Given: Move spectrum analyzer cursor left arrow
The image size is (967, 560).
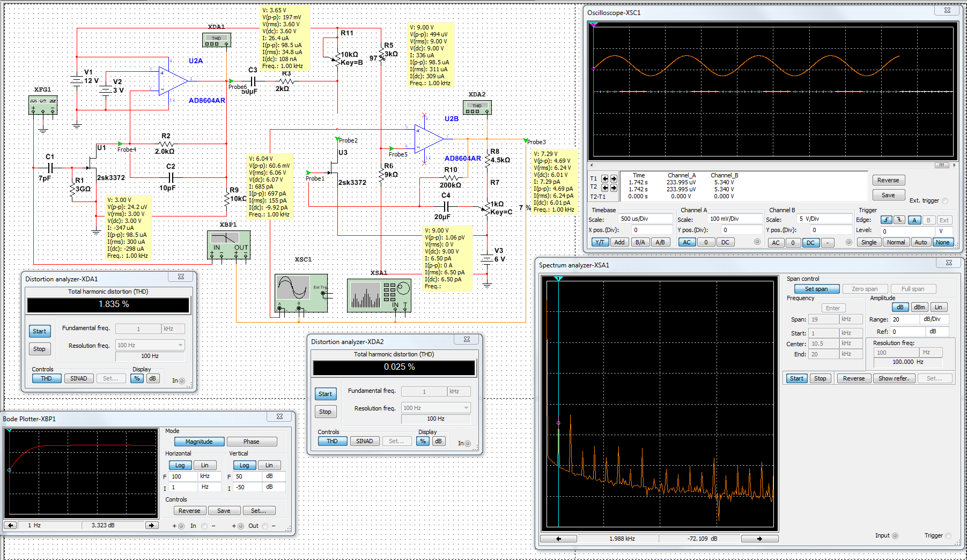Looking at the screenshot, I should pos(559,539).
